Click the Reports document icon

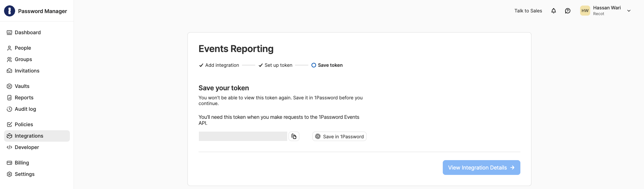point(9,98)
